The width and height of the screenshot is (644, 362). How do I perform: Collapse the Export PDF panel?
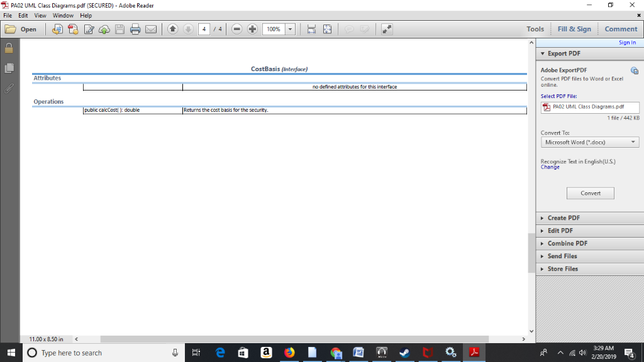[x=542, y=53]
